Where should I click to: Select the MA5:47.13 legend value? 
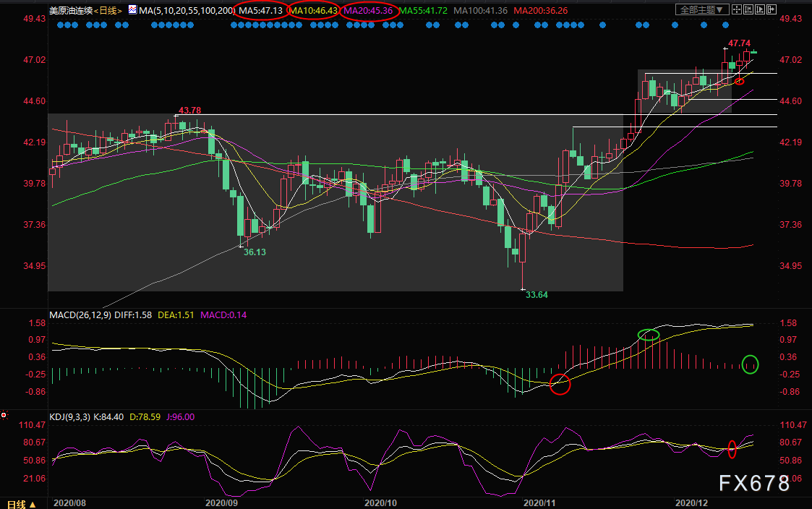pos(260,11)
